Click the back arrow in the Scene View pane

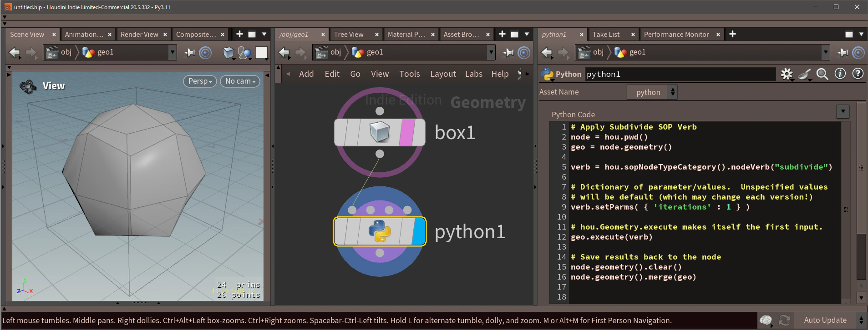point(15,53)
